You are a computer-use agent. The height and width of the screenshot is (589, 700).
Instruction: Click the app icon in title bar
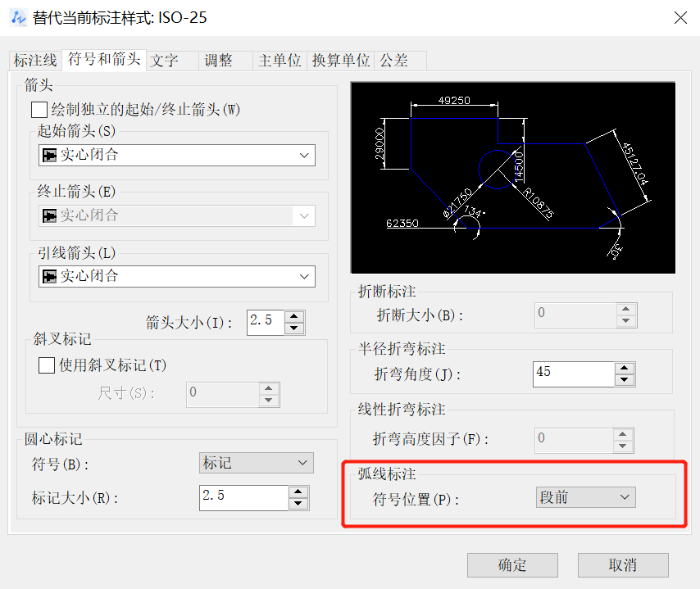click(x=18, y=18)
